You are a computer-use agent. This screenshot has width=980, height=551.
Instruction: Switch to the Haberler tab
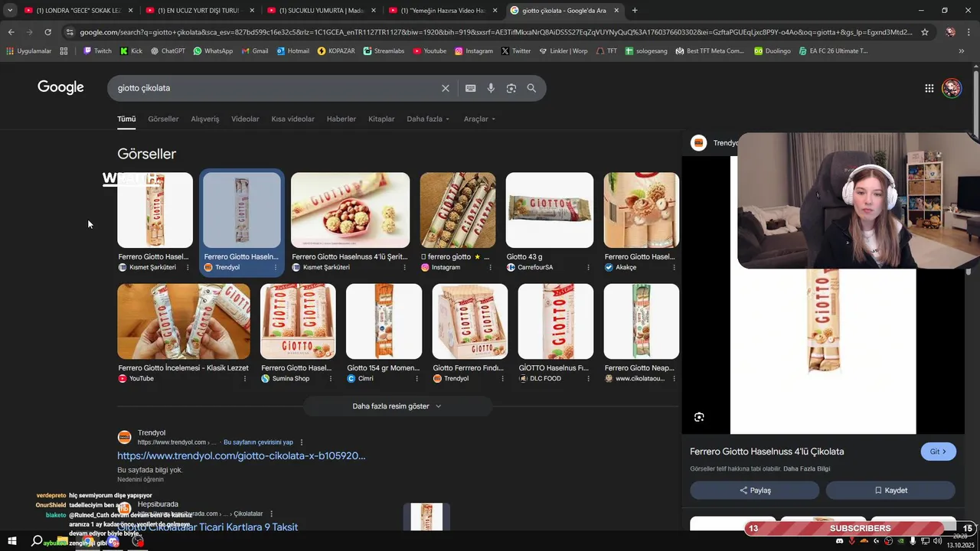341,119
